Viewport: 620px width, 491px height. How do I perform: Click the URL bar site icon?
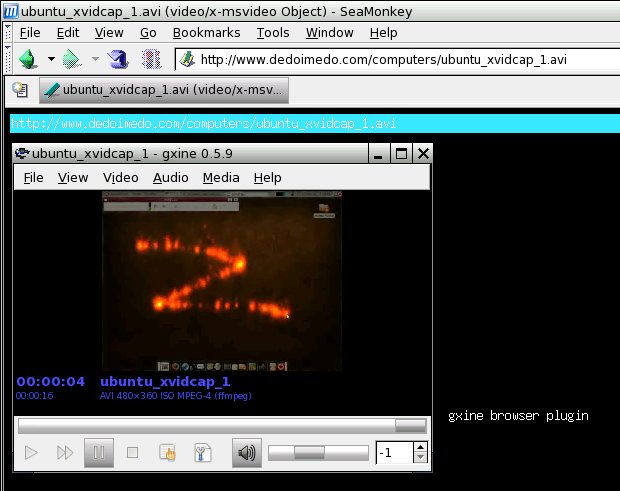[x=187, y=59]
